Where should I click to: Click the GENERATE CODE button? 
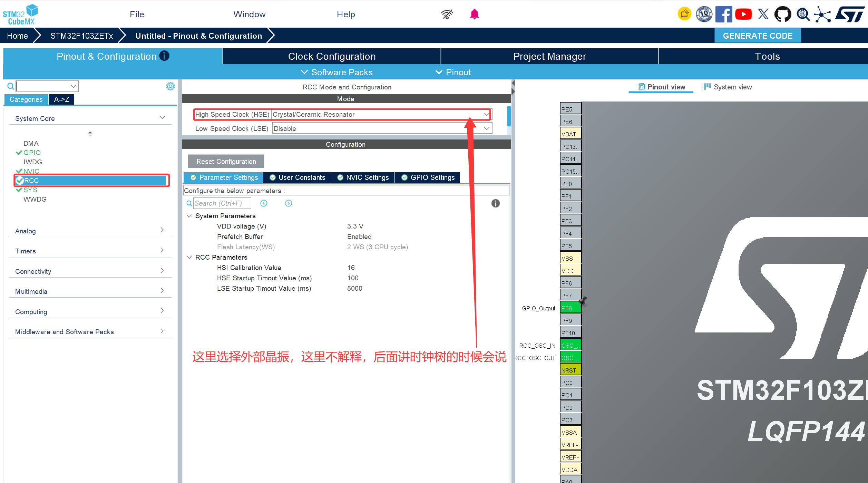(758, 36)
